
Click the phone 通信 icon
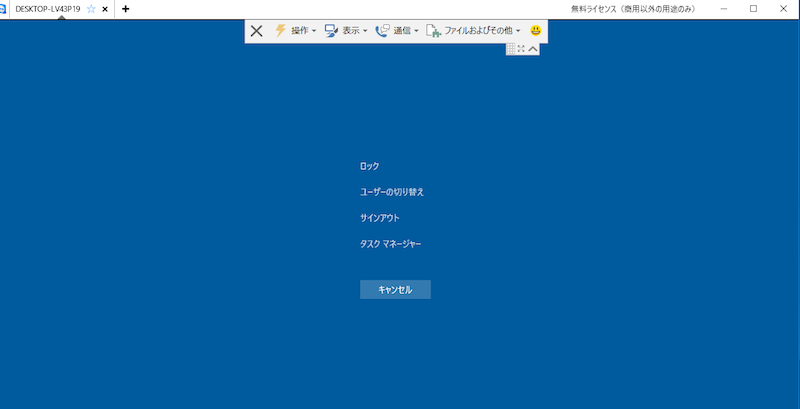coord(382,31)
